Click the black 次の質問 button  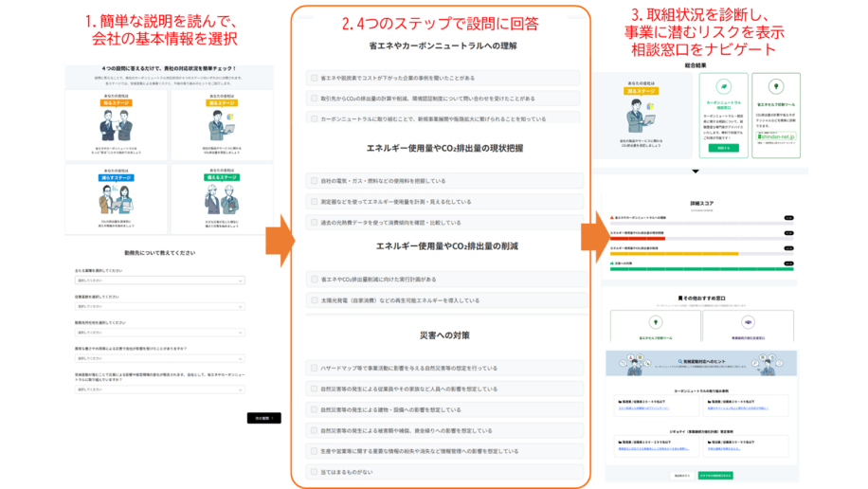[x=264, y=418]
